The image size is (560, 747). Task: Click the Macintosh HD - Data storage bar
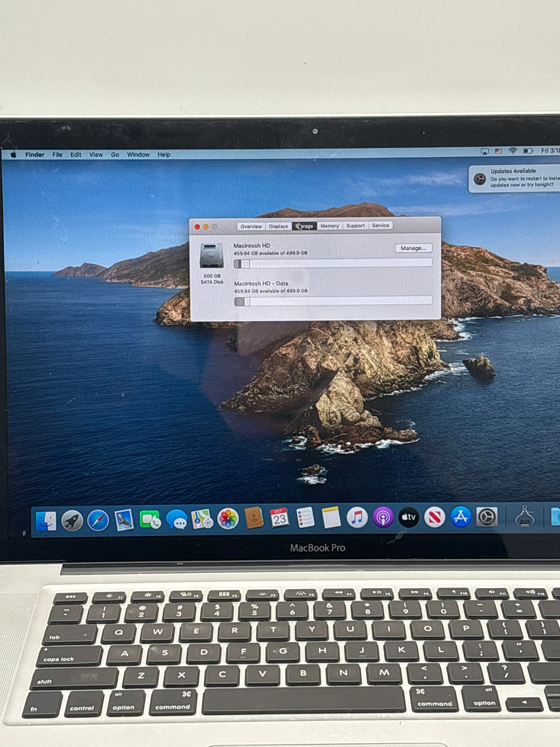pos(333,301)
